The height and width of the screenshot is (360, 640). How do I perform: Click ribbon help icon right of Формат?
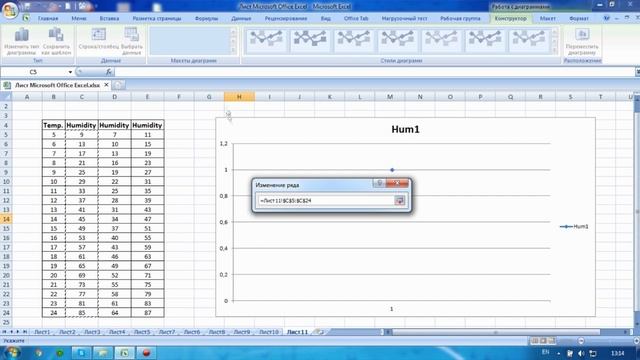[x=607, y=18]
